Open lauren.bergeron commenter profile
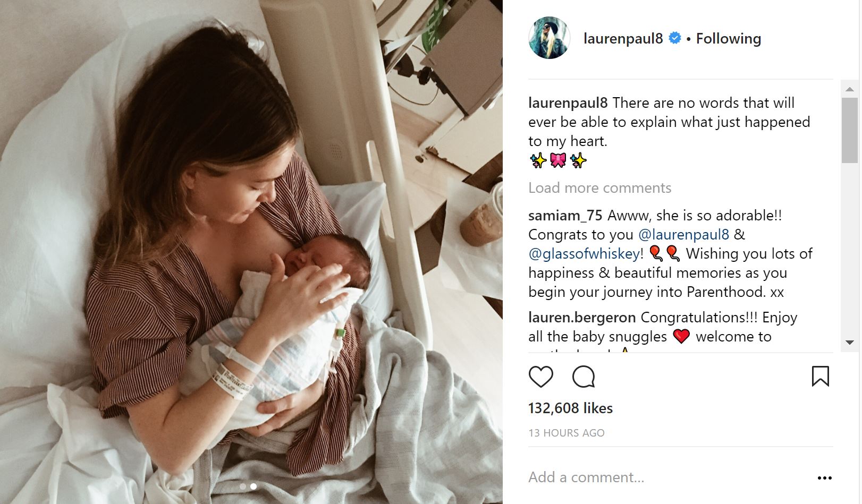Screen dimensions: 862x504 [582, 318]
